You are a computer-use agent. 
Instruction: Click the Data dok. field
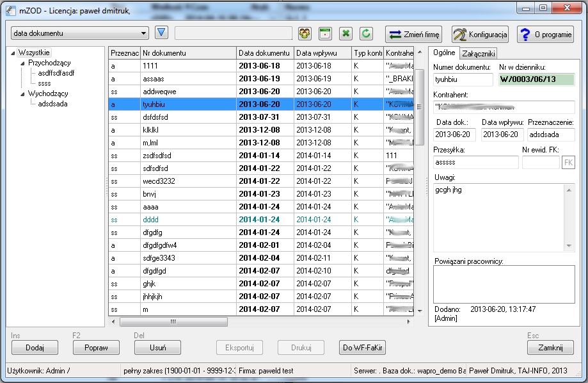pos(454,134)
